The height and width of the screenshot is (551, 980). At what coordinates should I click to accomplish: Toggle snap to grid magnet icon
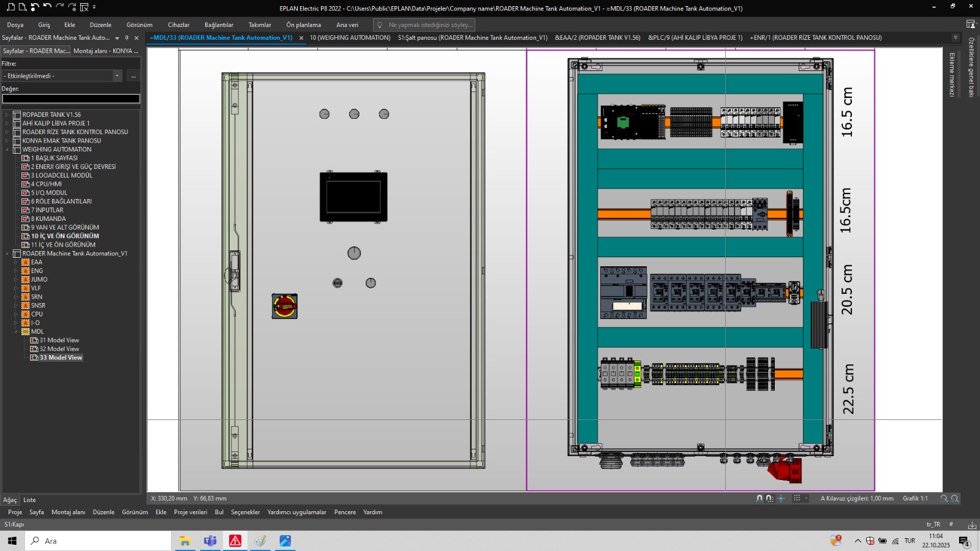[769, 498]
